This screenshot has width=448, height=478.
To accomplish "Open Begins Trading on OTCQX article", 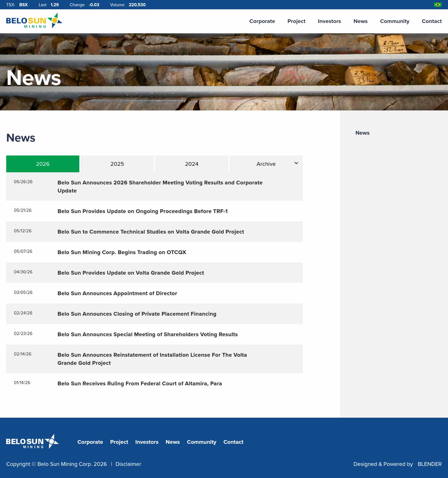I will 122,252.
